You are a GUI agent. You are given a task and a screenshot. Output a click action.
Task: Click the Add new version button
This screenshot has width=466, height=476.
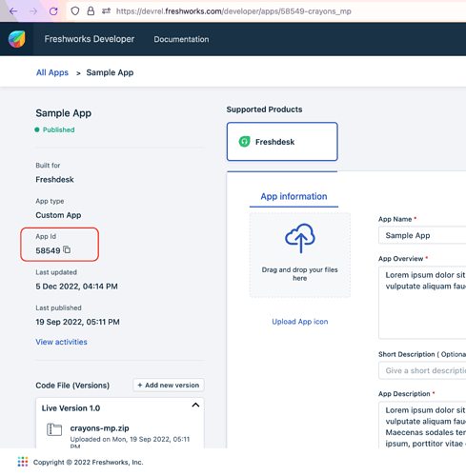click(x=169, y=385)
